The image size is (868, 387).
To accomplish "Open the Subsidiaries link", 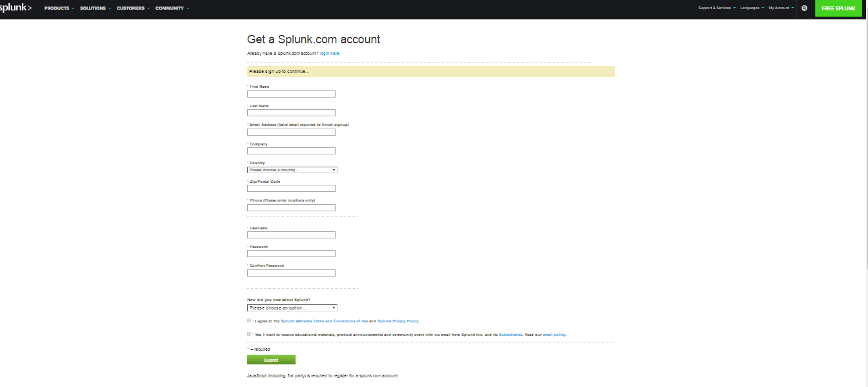I will click(510, 335).
